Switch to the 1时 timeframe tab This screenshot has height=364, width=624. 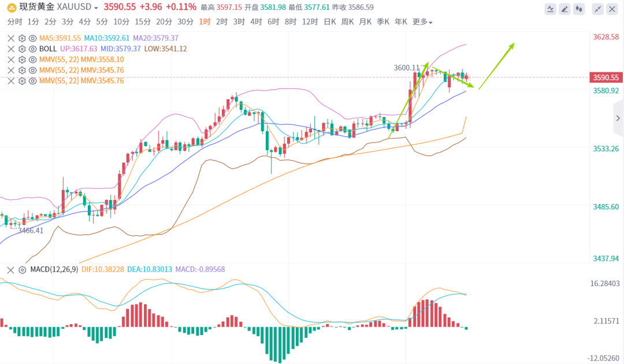point(205,22)
